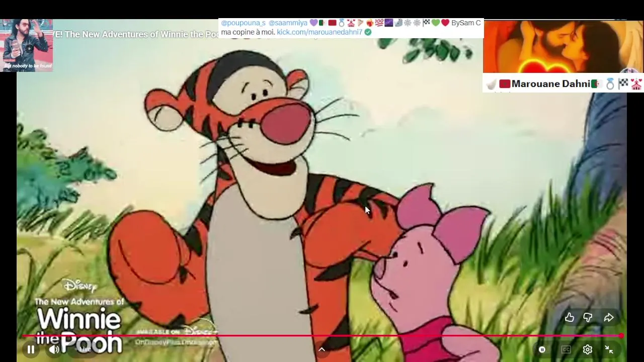Click the red progress bar handle
The height and width of the screenshot is (362, 644).
point(621,336)
